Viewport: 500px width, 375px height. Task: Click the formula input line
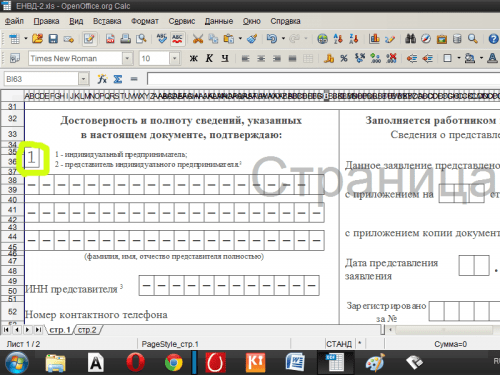(x=323, y=79)
